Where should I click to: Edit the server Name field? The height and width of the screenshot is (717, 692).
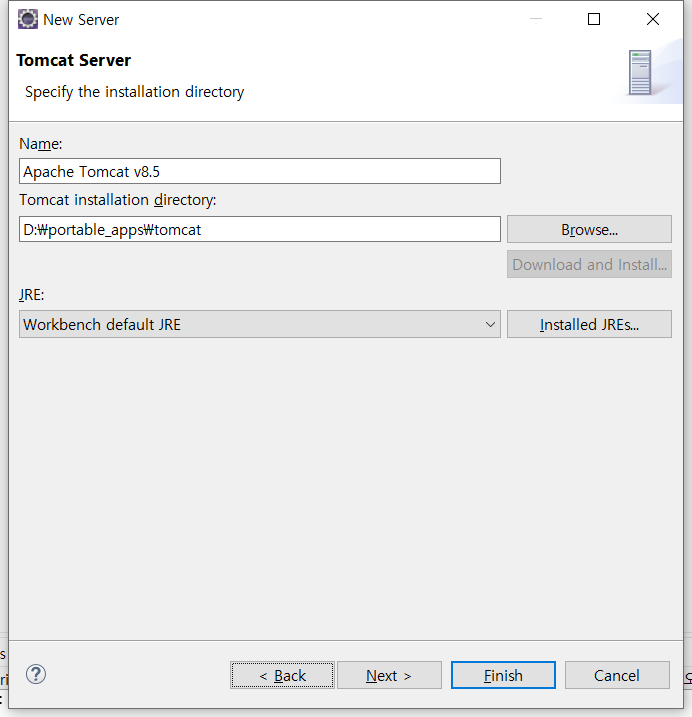tap(260, 171)
